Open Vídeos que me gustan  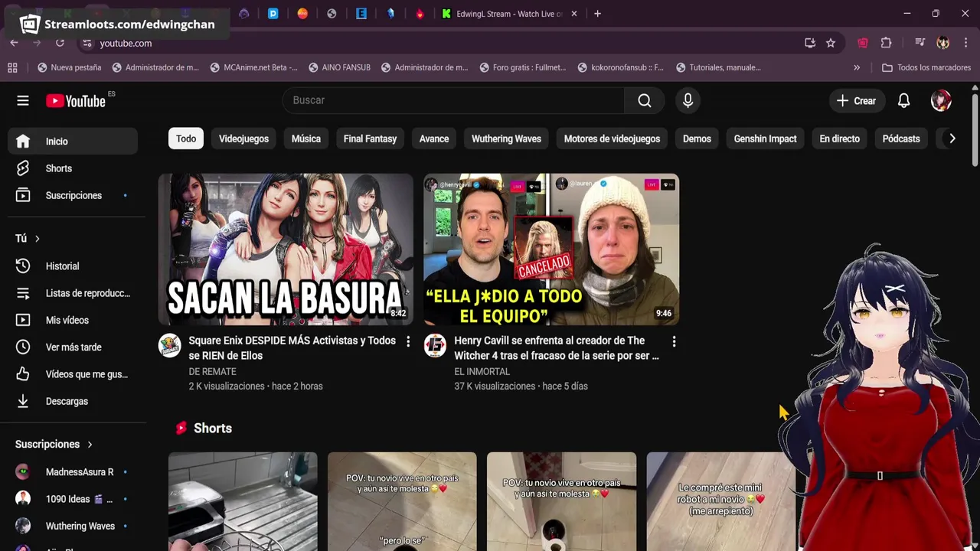[x=73, y=374]
